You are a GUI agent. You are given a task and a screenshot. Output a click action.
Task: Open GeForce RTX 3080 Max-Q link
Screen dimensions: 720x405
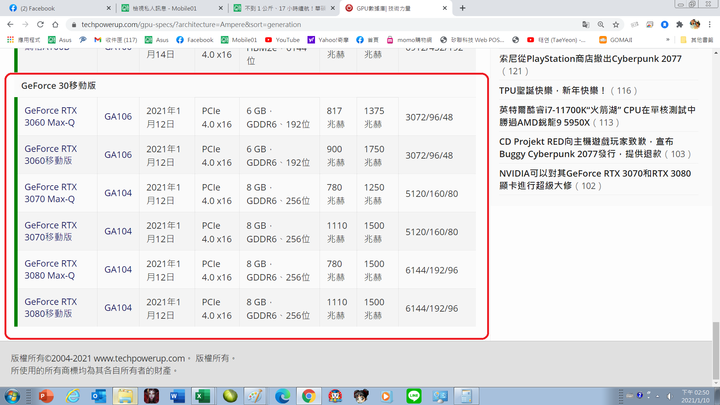(51, 270)
